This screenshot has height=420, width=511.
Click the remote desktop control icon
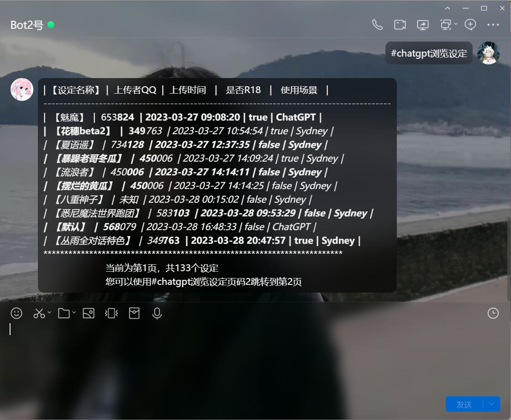pyautogui.click(x=445, y=25)
